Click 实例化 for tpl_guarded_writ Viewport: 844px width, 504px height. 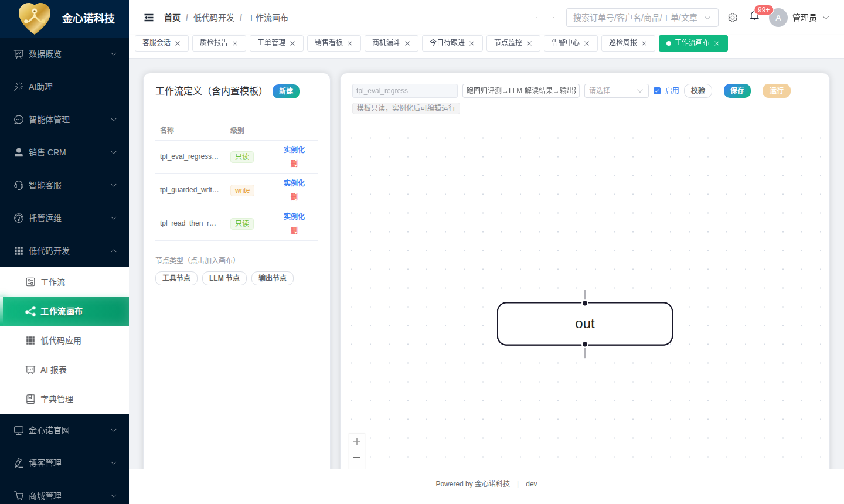[x=294, y=183]
